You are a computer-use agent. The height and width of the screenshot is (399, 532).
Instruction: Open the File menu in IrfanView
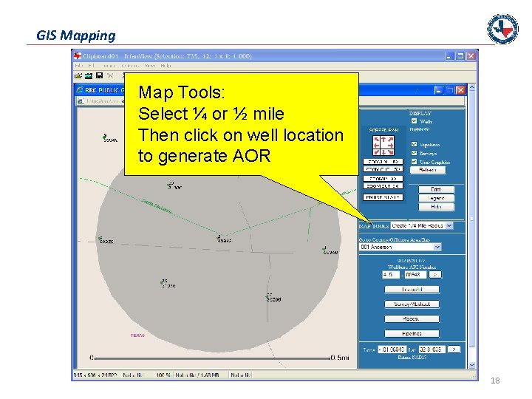(x=79, y=66)
